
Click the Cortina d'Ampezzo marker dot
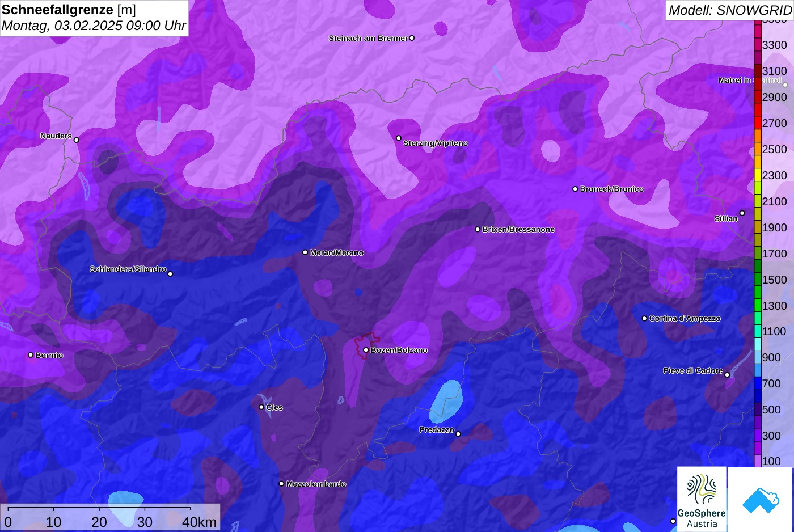(x=644, y=318)
